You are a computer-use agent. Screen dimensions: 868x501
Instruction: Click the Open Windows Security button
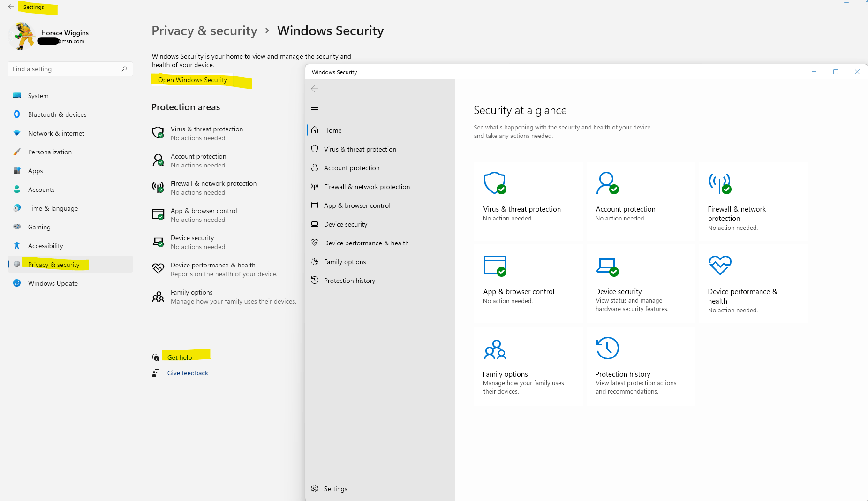[193, 80]
